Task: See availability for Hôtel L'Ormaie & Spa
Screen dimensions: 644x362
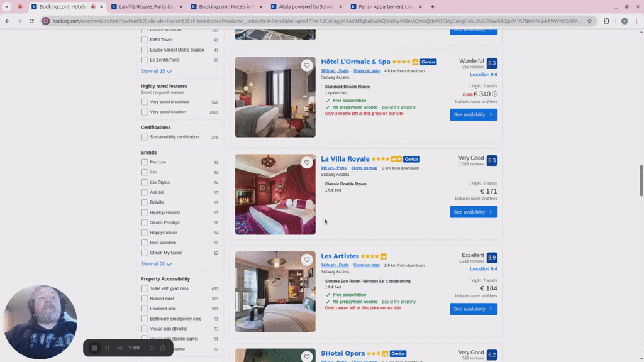Action: tap(473, 114)
